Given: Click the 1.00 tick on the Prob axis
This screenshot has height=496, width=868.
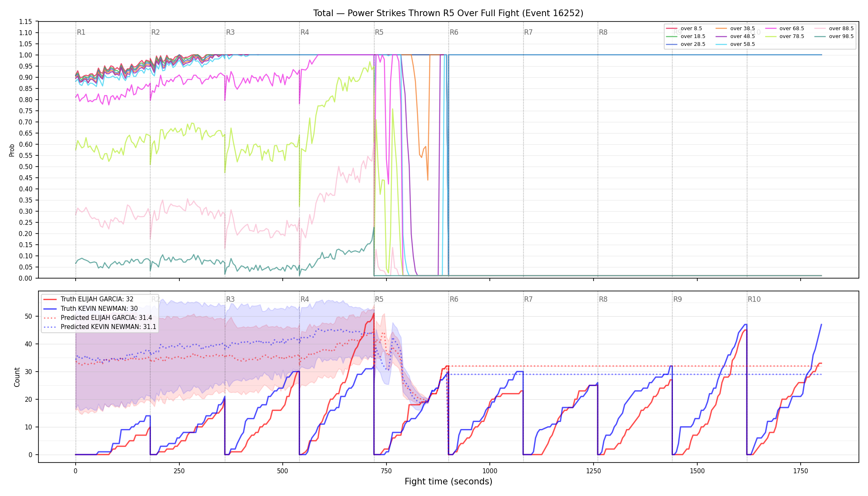Looking at the screenshot, I should click(26, 55).
